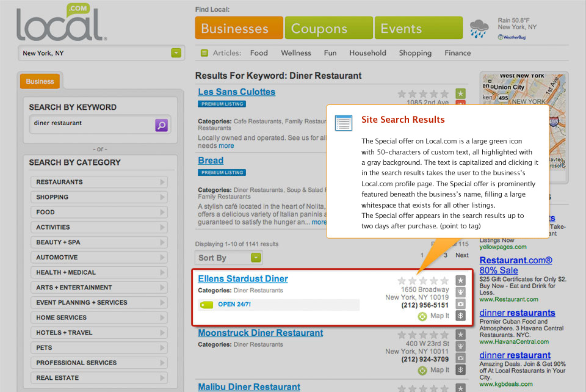
Task: Expand the Hotels + Travel category
Action: [x=99, y=333]
